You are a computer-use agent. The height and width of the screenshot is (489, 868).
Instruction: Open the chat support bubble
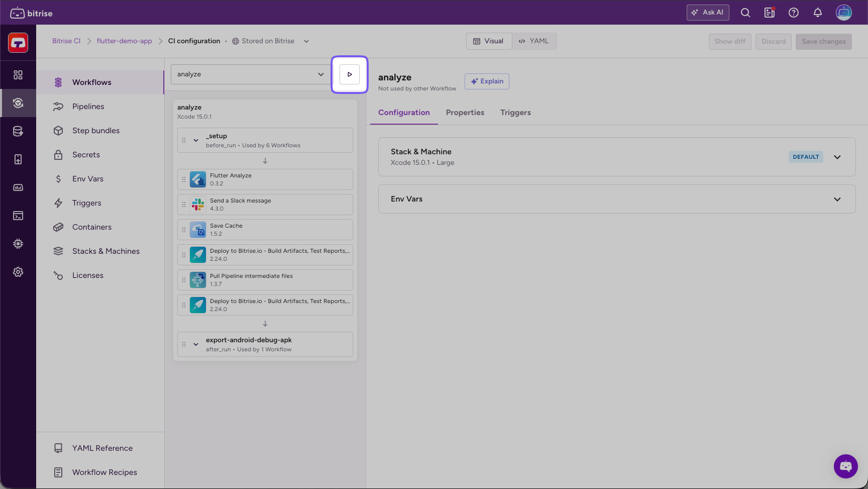click(x=846, y=466)
